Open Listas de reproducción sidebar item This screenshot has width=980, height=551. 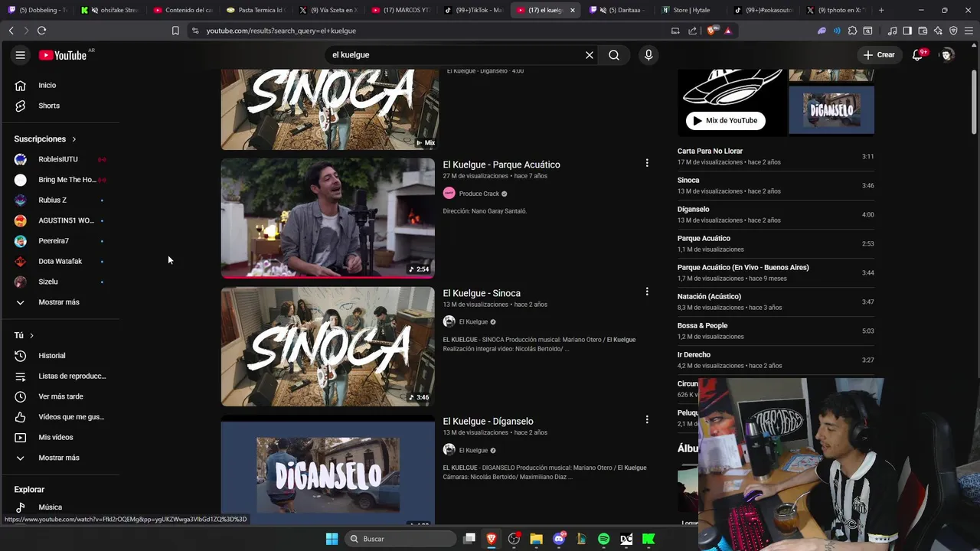click(x=60, y=376)
